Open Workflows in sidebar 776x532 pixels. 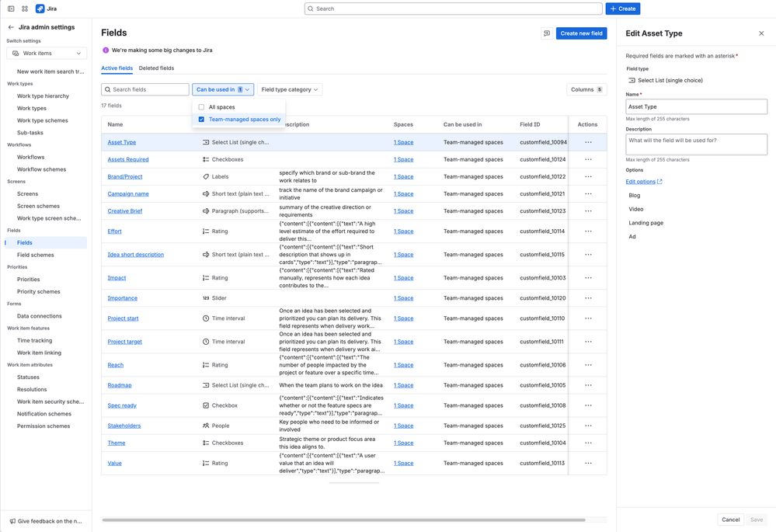[x=31, y=157]
